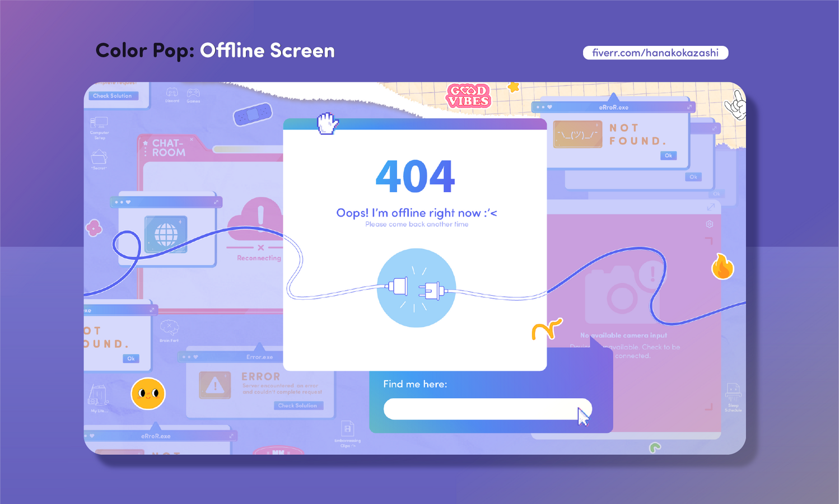839x504 pixels.
Task: Open the Embarrassing Clips file icon
Action: [347, 430]
